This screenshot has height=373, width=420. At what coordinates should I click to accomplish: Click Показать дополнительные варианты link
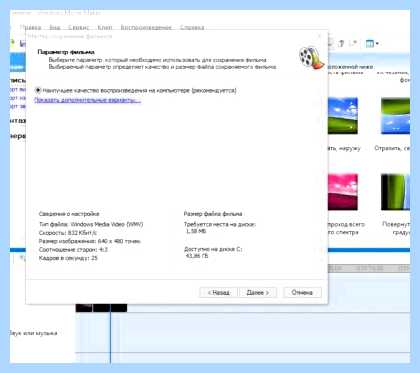click(88, 100)
